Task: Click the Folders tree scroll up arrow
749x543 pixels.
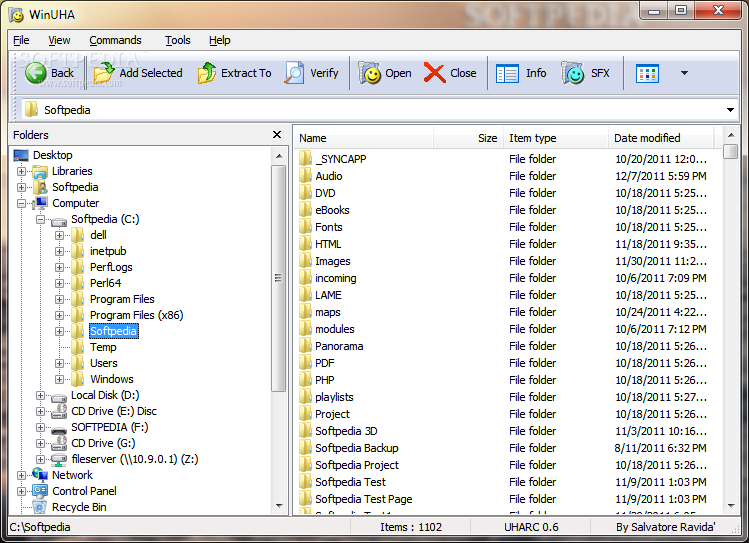Action: [279, 156]
